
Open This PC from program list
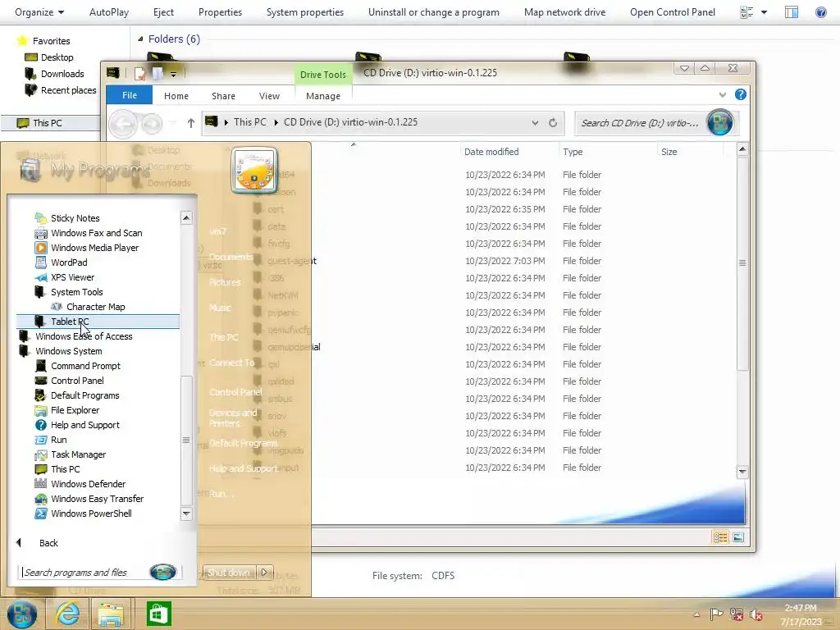[x=66, y=469]
